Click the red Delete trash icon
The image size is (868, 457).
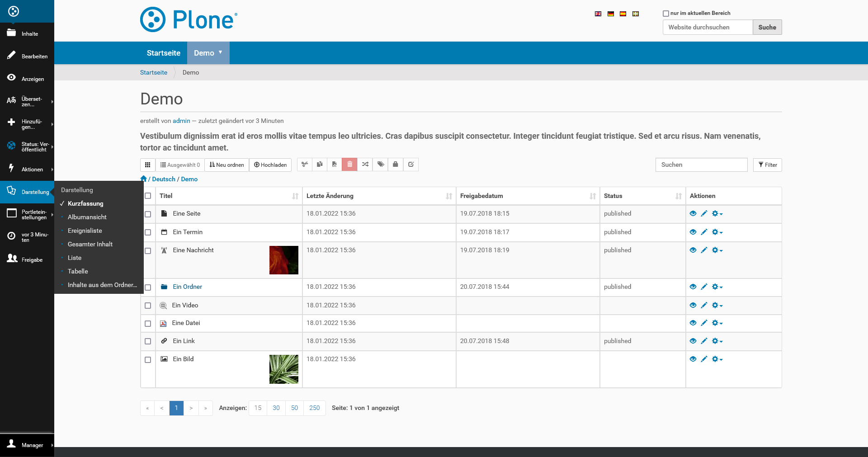click(349, 165)
